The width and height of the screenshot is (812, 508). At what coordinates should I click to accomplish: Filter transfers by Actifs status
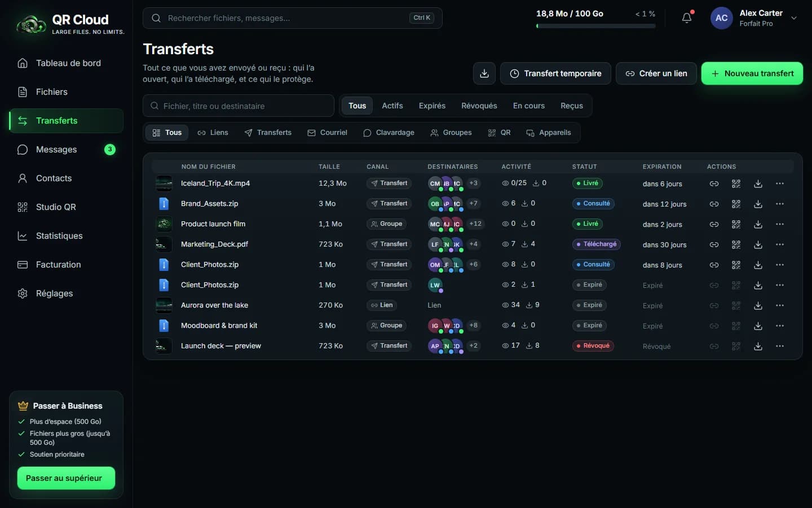tap(392, 106)
